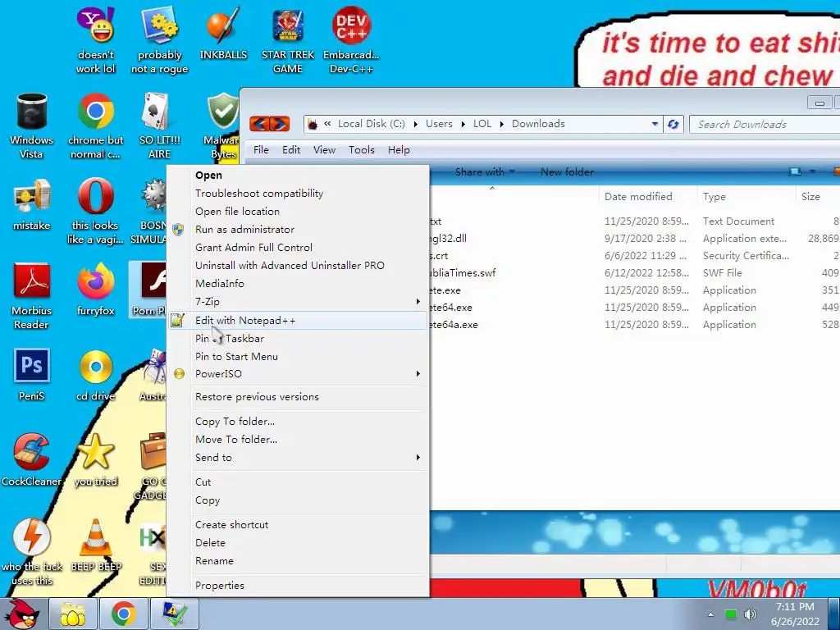
Task: Open the 'chrome but normal' Chrome shortcut
Action: 96,126
